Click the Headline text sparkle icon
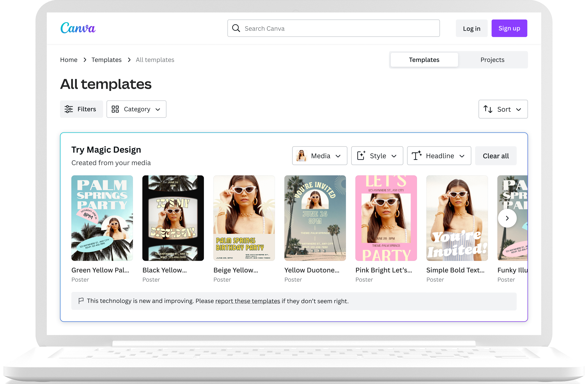 click(x=417, y=156)
